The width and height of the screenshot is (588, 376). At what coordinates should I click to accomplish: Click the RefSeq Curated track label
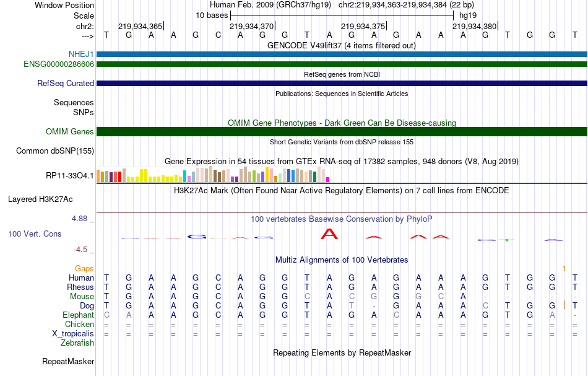[x=66, y=83]
